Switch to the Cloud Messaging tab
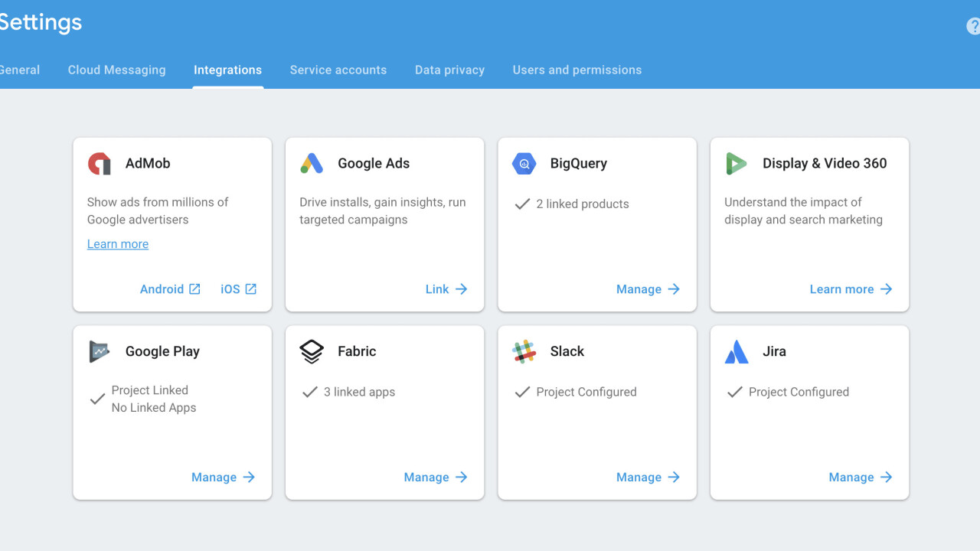Screen dimensions: 980x551 tap(116, 70)
